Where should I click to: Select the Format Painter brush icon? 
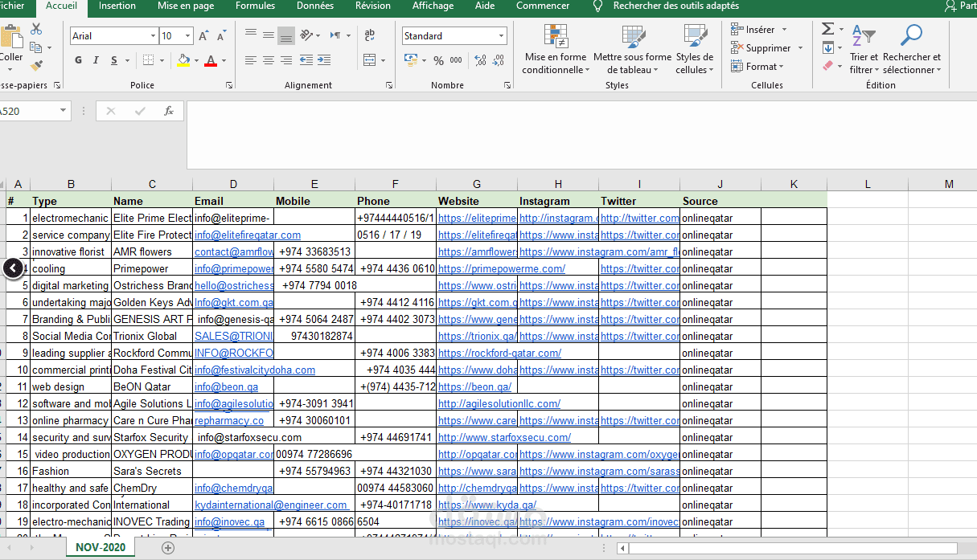[x=36, y=67]
